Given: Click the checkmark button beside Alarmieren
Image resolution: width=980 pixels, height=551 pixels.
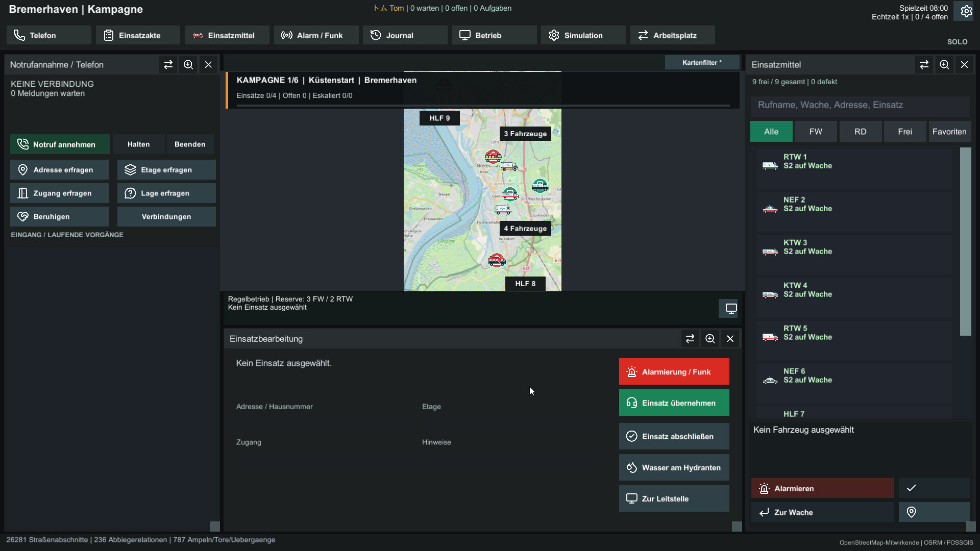Looking at the screenshot, I should click(x=934, y=488).
